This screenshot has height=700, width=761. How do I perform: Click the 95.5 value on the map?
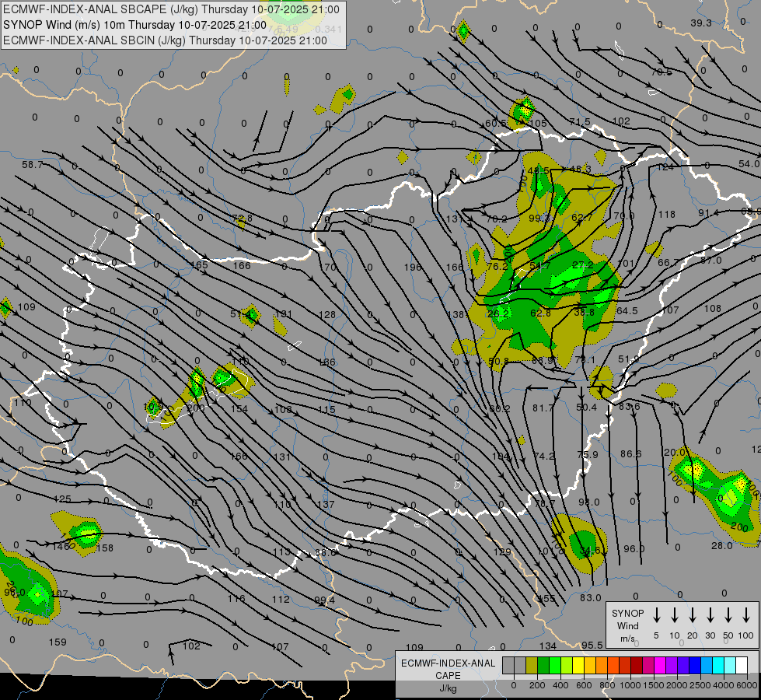click(x=592, y=645)
